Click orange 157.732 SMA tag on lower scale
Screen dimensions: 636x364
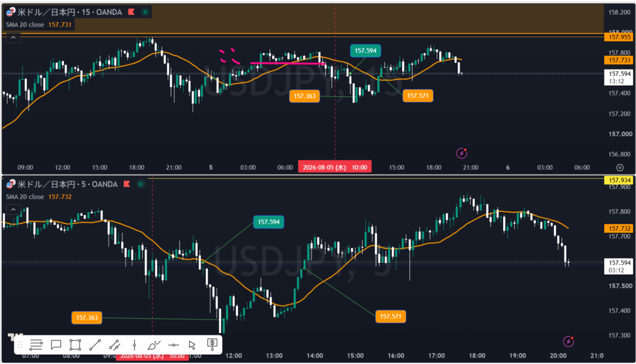(x=619, y=229)
